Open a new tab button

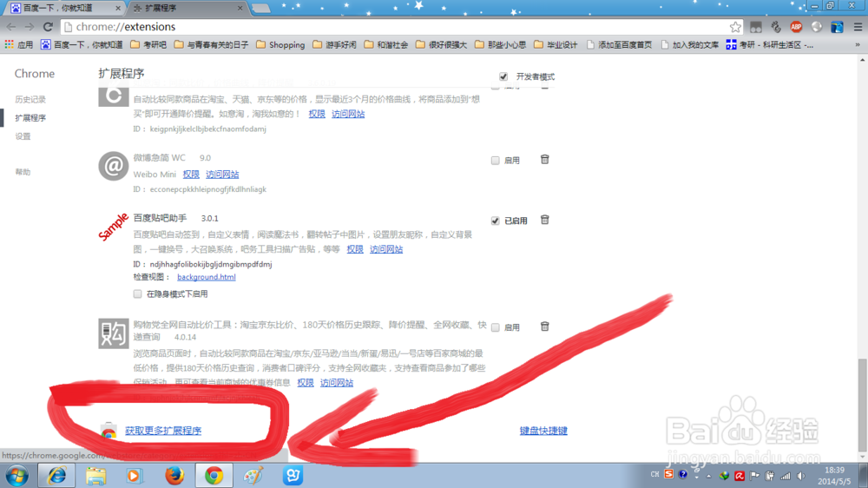tap(260, 9)
